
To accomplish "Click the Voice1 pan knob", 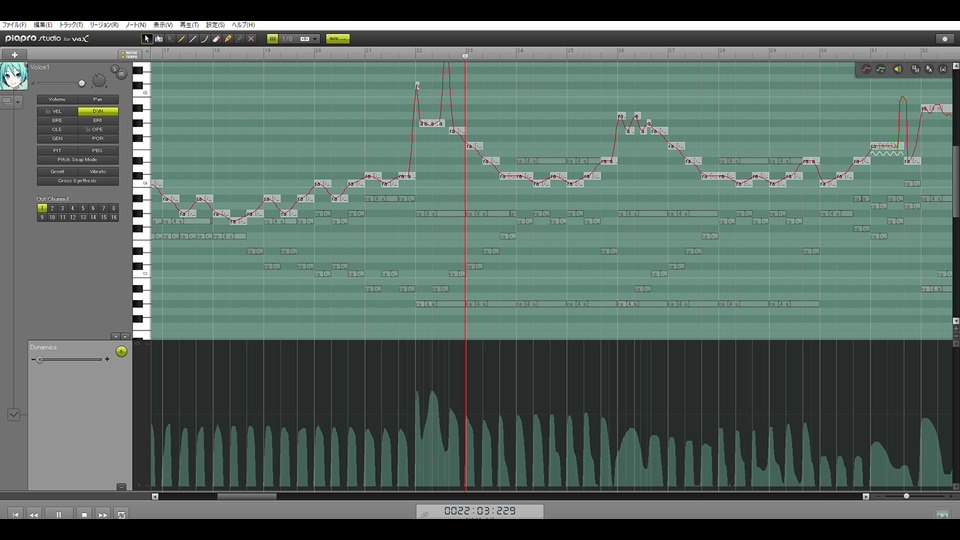I will click(x=99, y=80).
